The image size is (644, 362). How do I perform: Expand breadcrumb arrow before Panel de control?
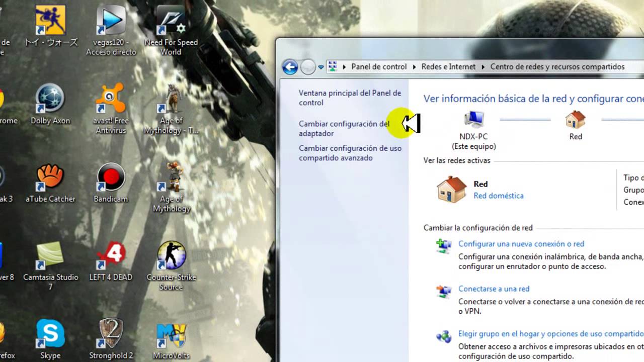pyautogui.click(x=345, y=67)
